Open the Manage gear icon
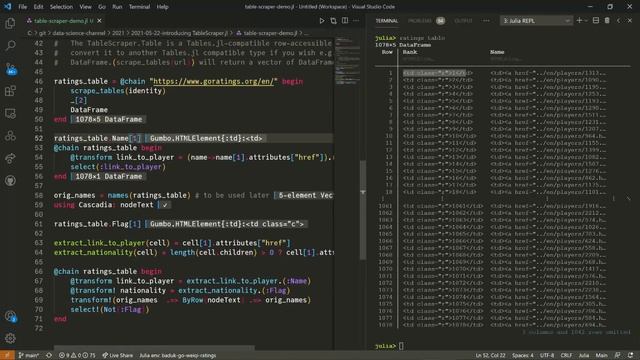 [x=10, y=338]
